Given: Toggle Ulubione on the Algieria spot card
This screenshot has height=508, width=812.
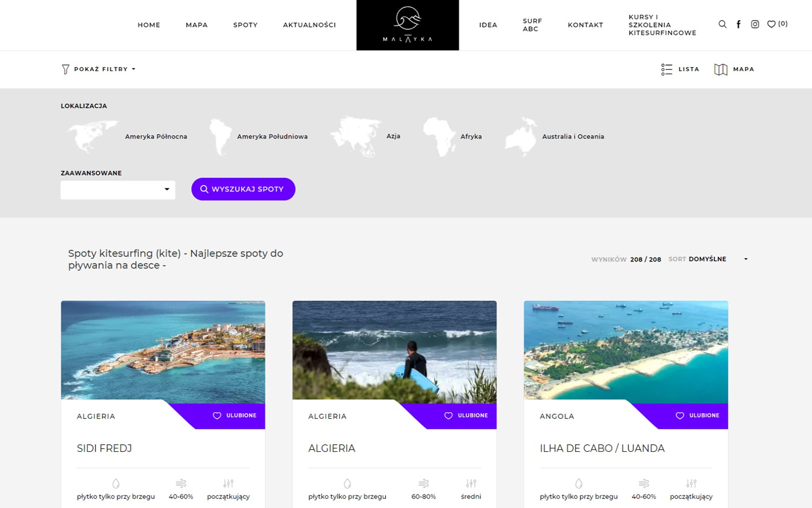Looking at the screenshot, I should pyautogui.click(x=466, y=416).
